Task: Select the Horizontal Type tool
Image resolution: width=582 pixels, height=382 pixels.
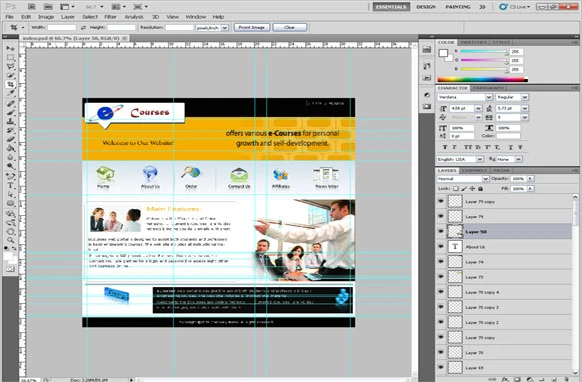Action: [x=10, y=185]
